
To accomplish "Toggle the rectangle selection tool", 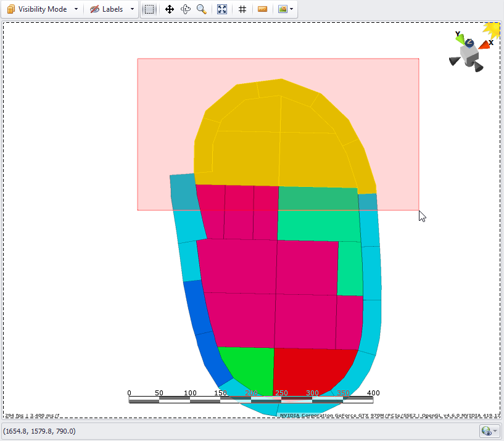I will (149, 9).
